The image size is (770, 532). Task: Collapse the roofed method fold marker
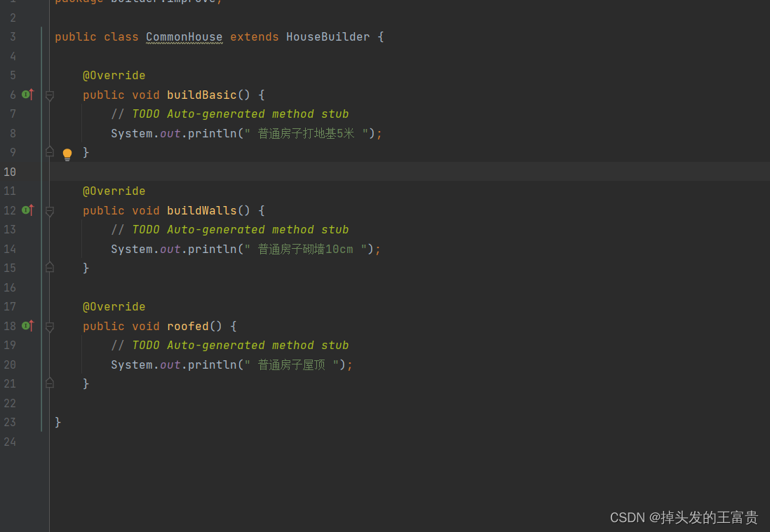coord(50,327)
